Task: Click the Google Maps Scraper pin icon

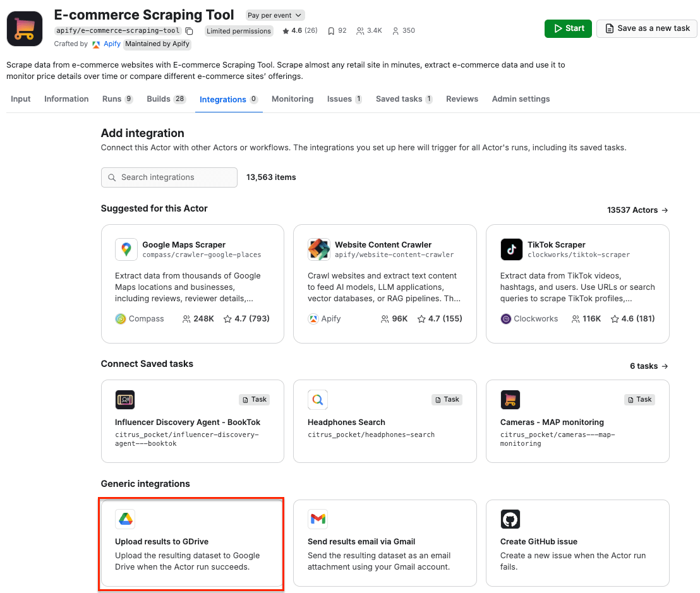Action: [126, 249]
